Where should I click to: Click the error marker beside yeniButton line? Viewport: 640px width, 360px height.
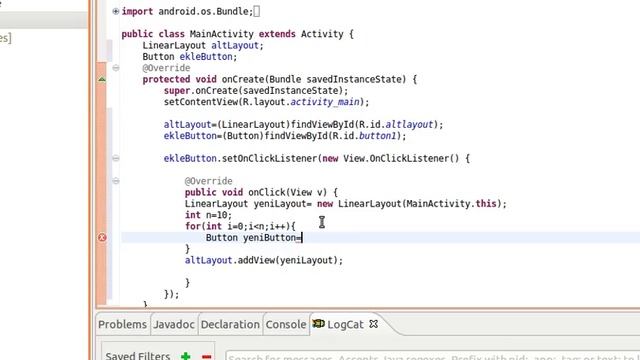pyautogui.click(x=102, y=237)
